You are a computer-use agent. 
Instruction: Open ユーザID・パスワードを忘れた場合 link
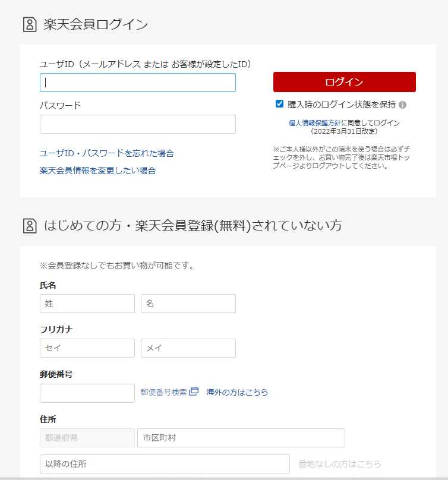[x=106, y=153]
